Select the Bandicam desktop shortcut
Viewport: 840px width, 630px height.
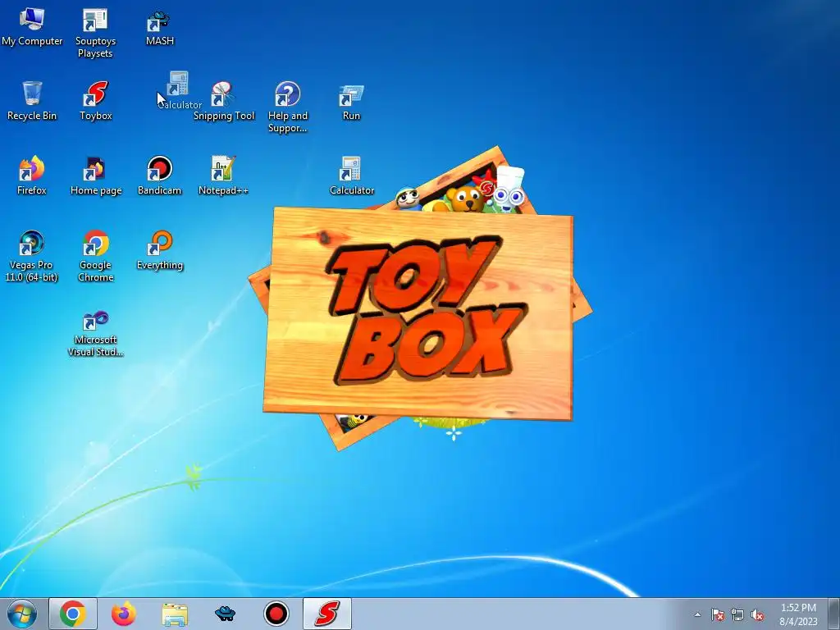tap(159, 176)
